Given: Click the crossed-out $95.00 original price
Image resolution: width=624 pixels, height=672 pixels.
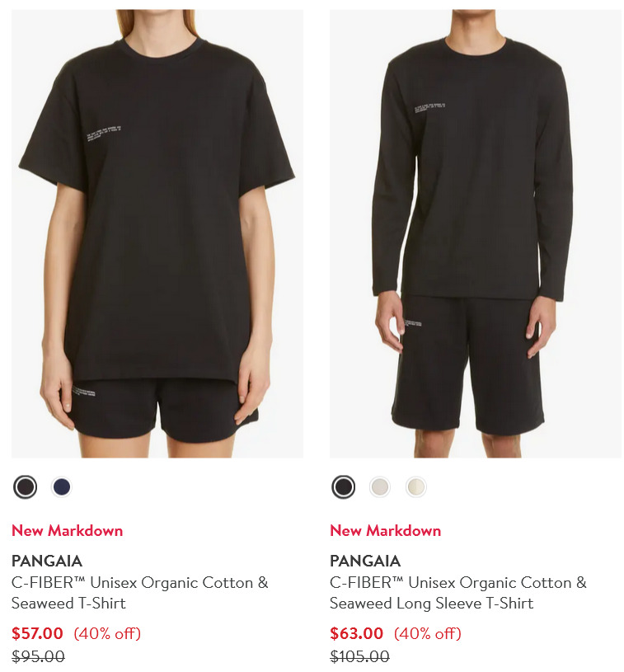Looking at the screenshot, I should [x=38, y=656].
